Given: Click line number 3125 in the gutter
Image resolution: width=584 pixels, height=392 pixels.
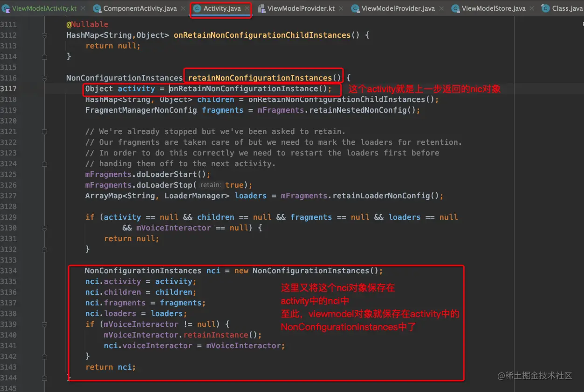Looking at the screenshot, I should [8, 174].
